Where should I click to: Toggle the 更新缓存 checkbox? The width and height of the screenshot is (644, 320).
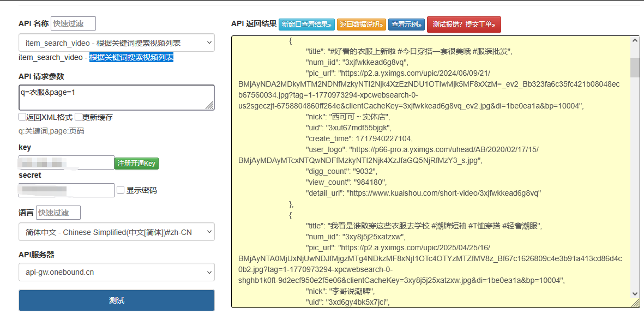[x=79, y=117]
